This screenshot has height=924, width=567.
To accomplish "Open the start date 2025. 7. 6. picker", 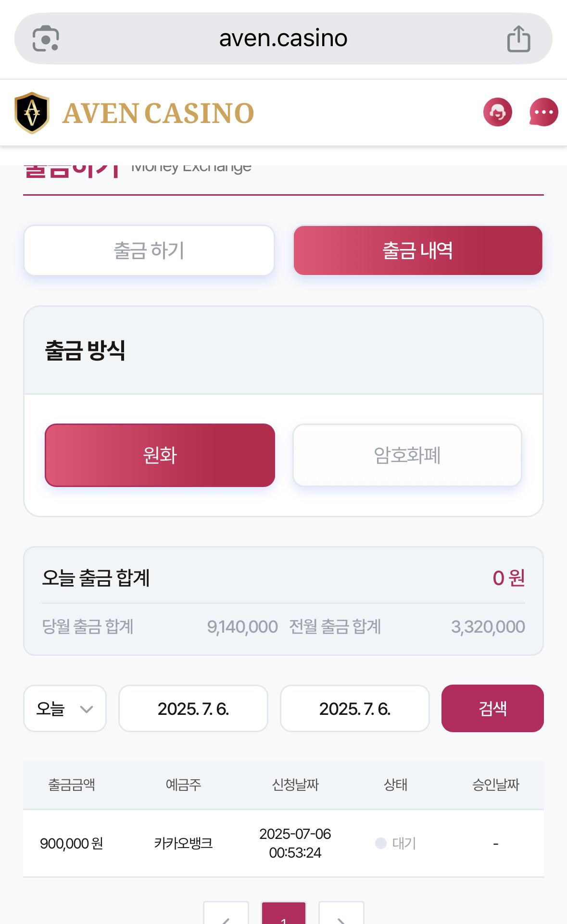I will pos(193,709).
